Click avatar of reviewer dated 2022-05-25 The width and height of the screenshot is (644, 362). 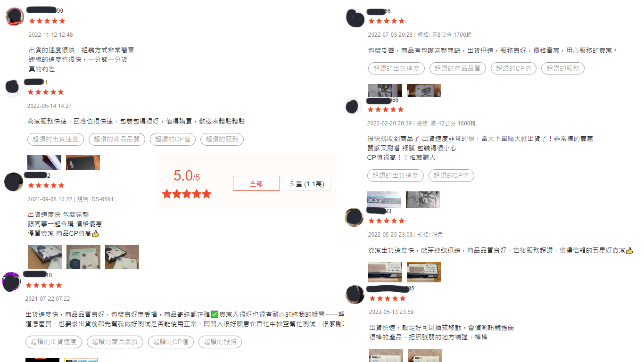click(x=355, y=217)
